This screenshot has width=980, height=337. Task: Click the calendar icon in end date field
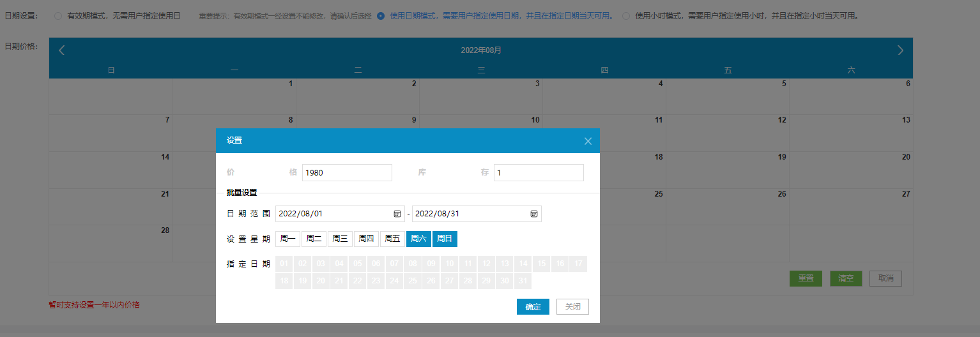(533, 214)
